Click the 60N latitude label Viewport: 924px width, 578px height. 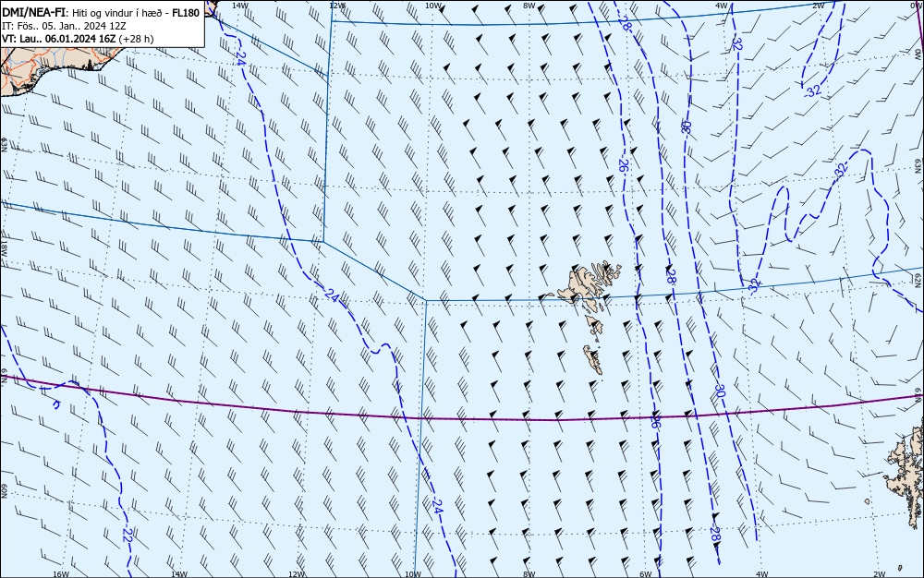[x=4, y=491]
